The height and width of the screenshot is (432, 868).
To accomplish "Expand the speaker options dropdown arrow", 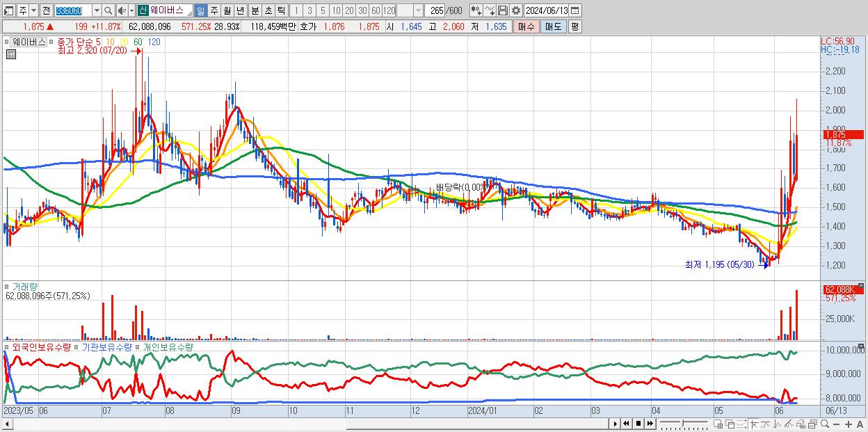I will tap(131, 10).
